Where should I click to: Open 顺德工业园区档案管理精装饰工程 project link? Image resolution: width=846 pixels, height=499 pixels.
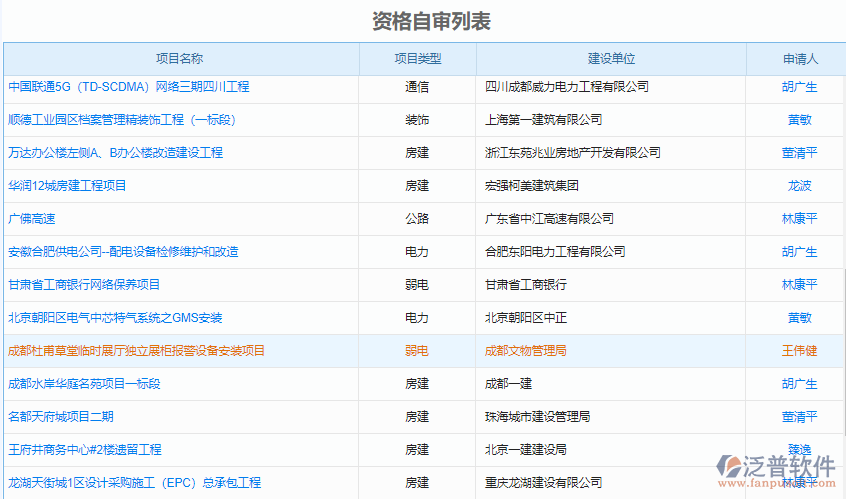(x=122, y=120)
